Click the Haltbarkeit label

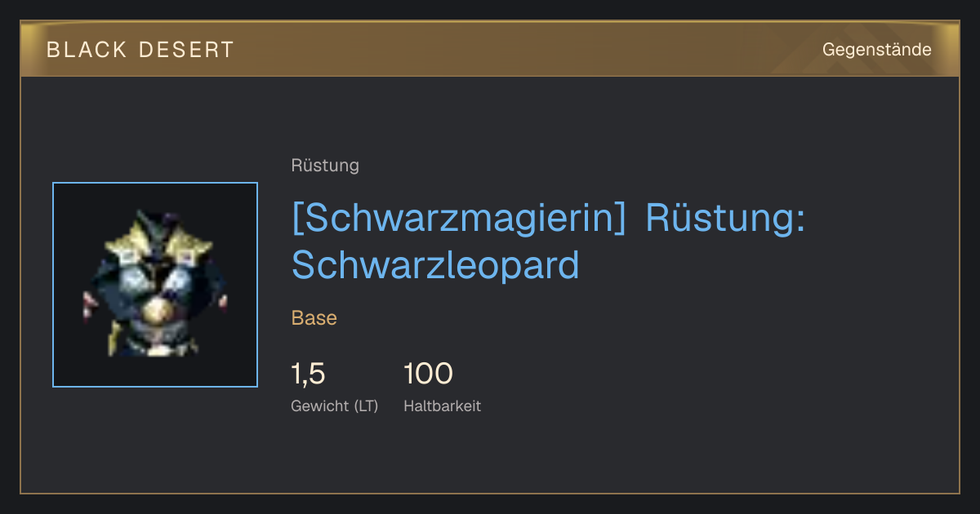click(442, 405)
